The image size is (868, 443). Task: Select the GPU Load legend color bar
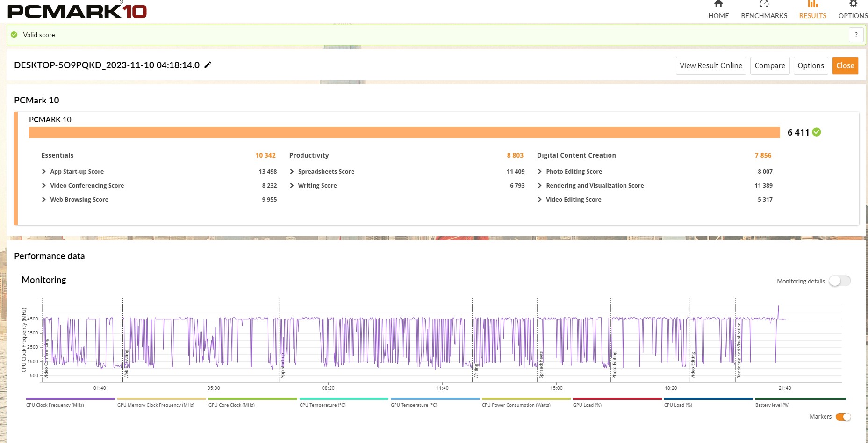tap(617, 399)
